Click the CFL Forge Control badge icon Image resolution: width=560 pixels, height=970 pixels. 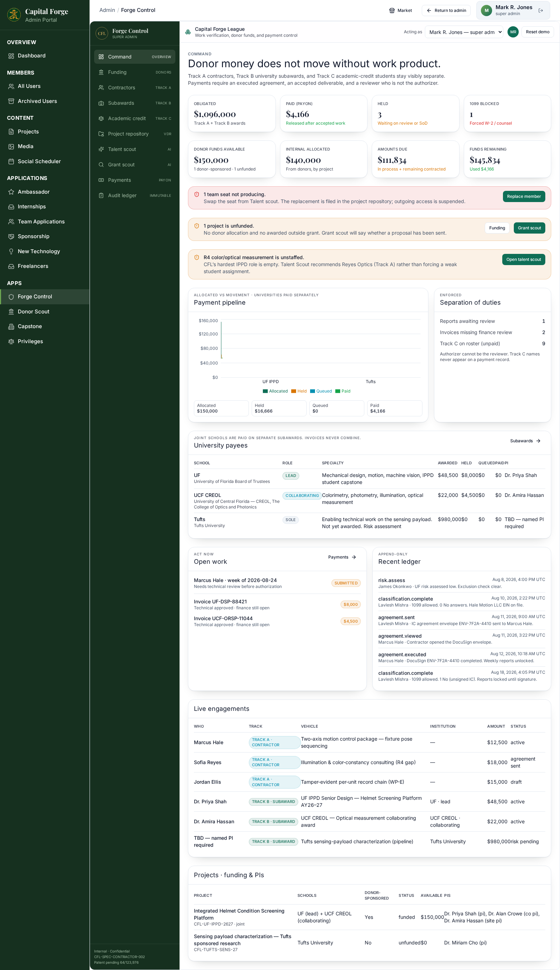pos(102,34)
